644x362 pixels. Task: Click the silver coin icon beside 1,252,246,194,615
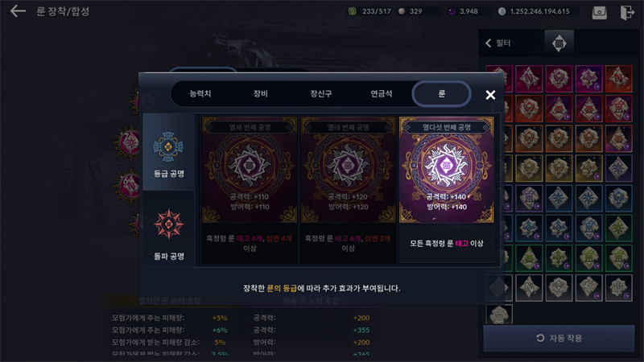(502, 11)
